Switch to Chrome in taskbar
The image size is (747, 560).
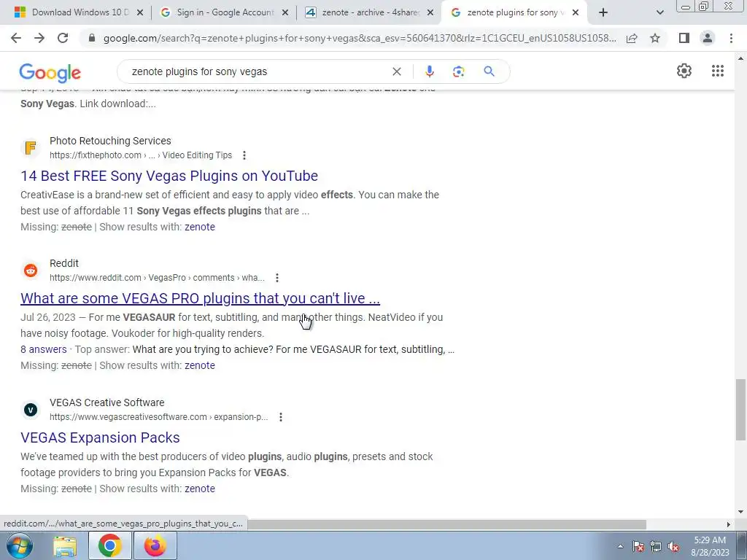109,545
